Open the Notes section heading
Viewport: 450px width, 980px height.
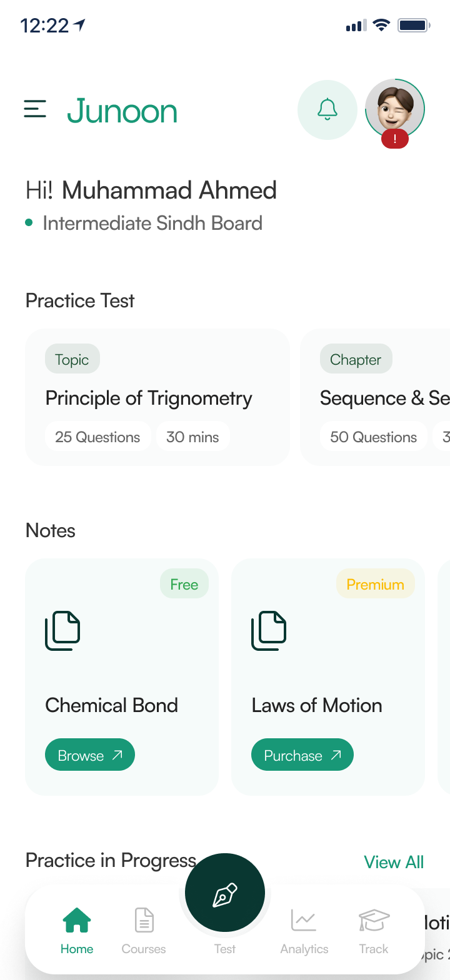[x=50, y=530]
